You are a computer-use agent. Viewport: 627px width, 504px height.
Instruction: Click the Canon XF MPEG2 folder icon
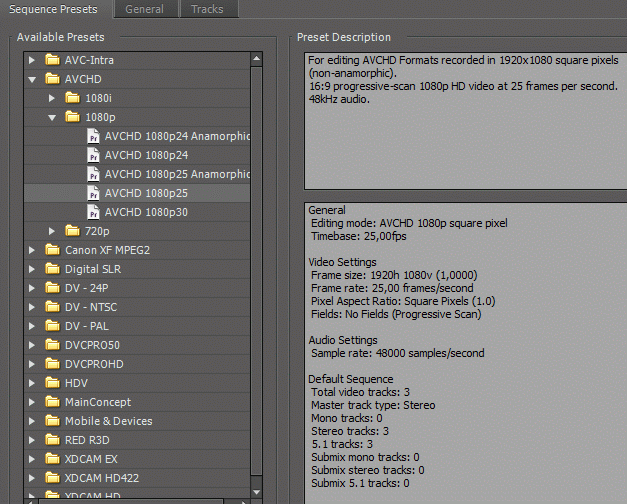52,250
